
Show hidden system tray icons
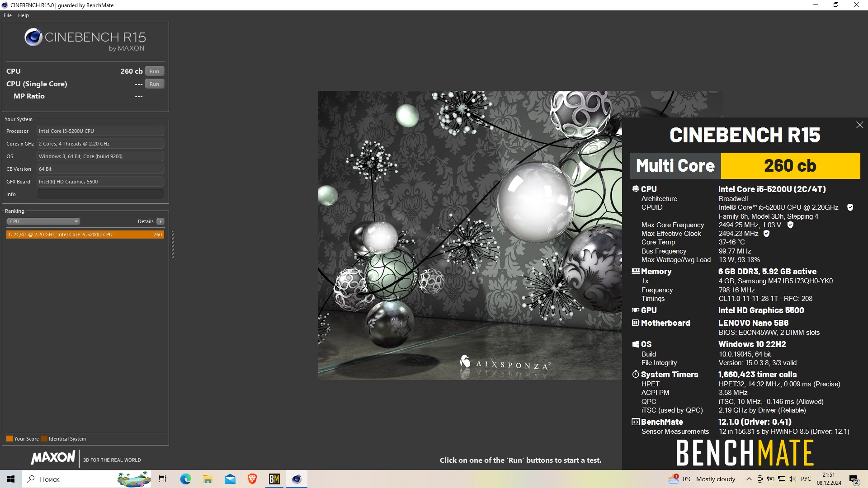click(x=749, y=479)
